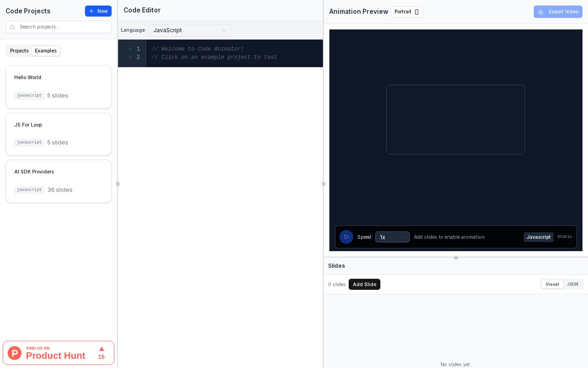The image size is (588, 368).
Task: Click the Code Editor heading
Action: tap(142, 10)
